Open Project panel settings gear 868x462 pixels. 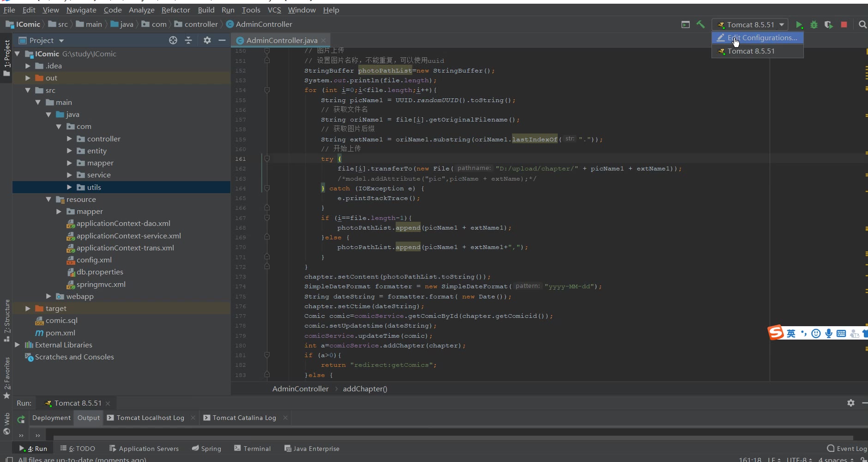point(207,40)
